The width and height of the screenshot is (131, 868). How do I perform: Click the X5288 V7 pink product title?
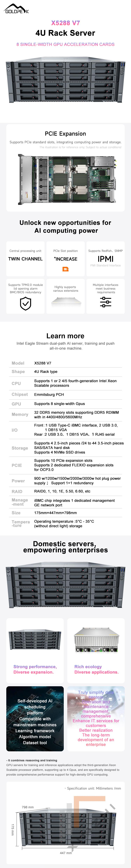pyautogui.click(x=65, y=23)
